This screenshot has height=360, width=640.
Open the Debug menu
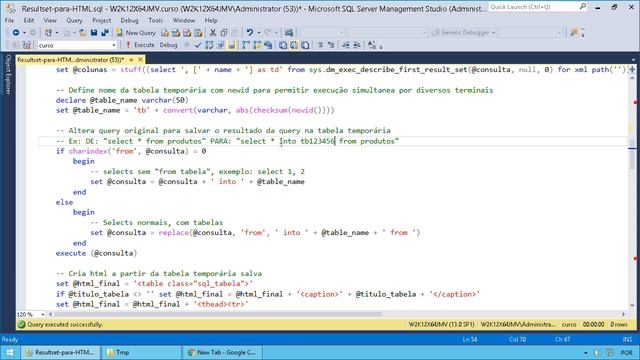pyautogui.click(x=129, y=20)
